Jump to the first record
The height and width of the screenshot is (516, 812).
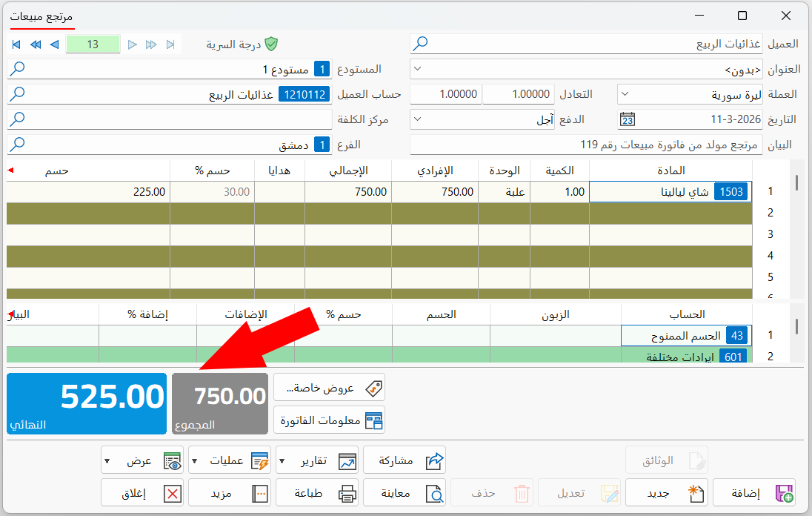(x=16, y=44)
